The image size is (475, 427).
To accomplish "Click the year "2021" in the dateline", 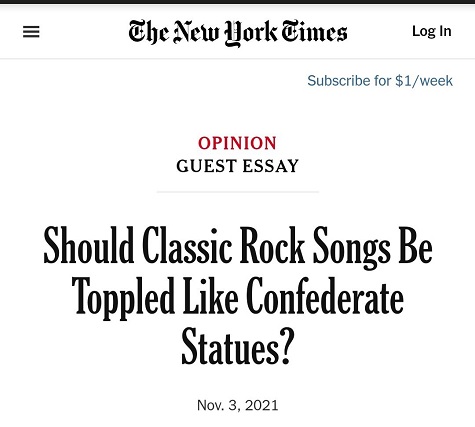I will click(261, 405).
